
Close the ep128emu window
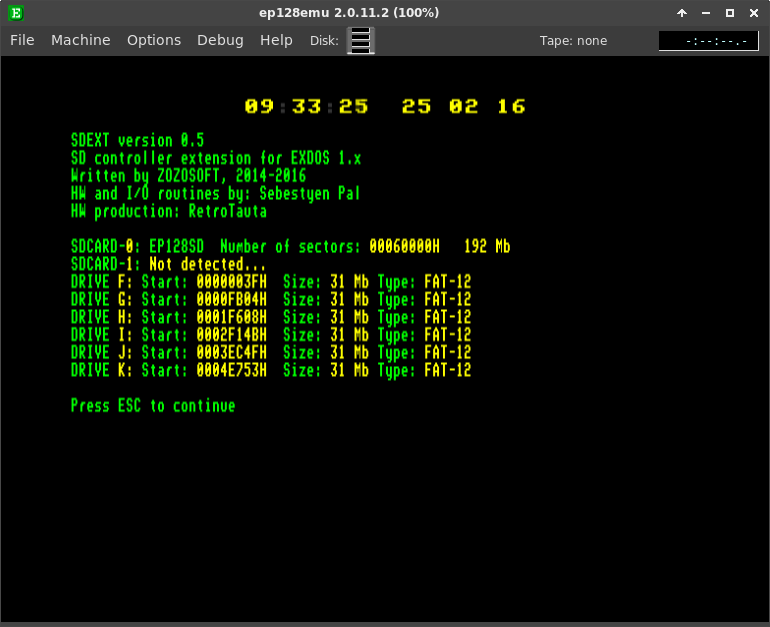(754, 13)
